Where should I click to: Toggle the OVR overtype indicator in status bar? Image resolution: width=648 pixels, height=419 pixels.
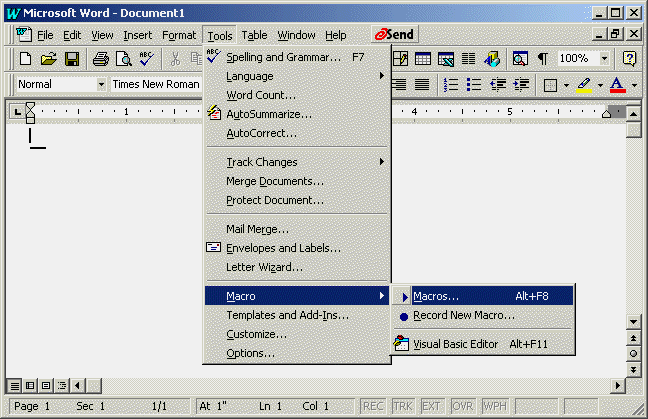tap(461, 406)
